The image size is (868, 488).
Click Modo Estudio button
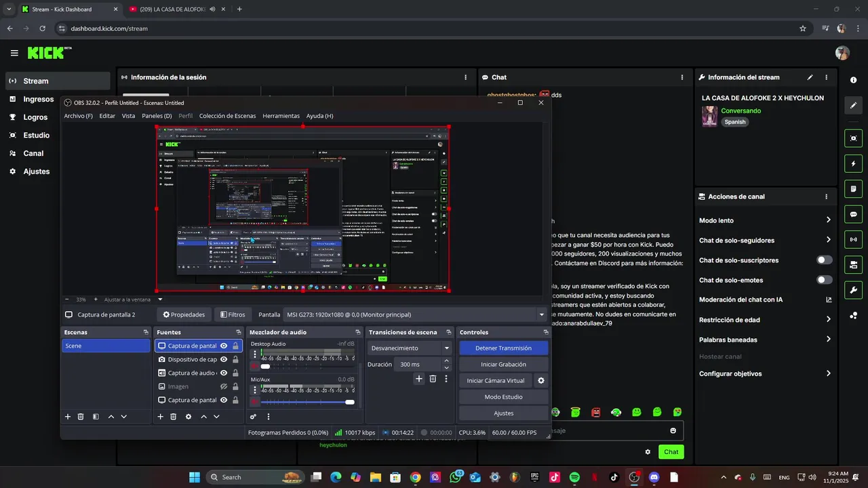pyautogui.click(x=503, y=396)
